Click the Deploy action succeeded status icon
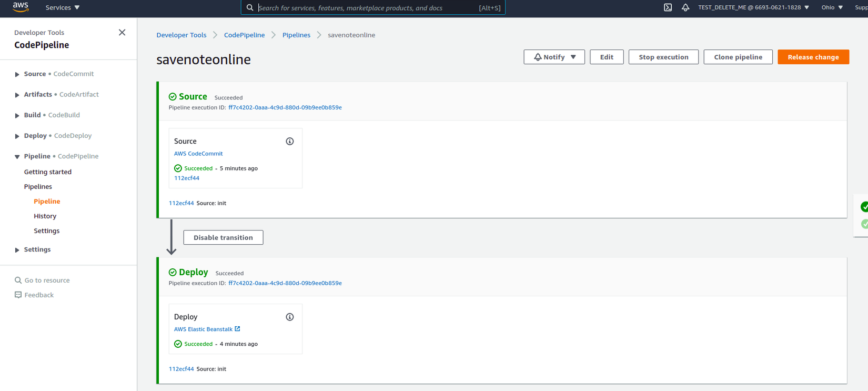Screen dimensions: 868x391 [x=178, y=344]
